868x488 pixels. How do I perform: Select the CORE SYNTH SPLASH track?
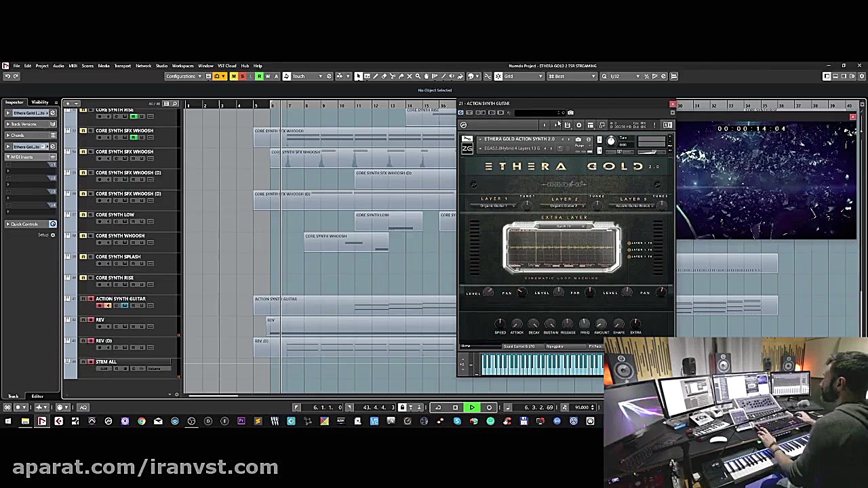point(118,257)
